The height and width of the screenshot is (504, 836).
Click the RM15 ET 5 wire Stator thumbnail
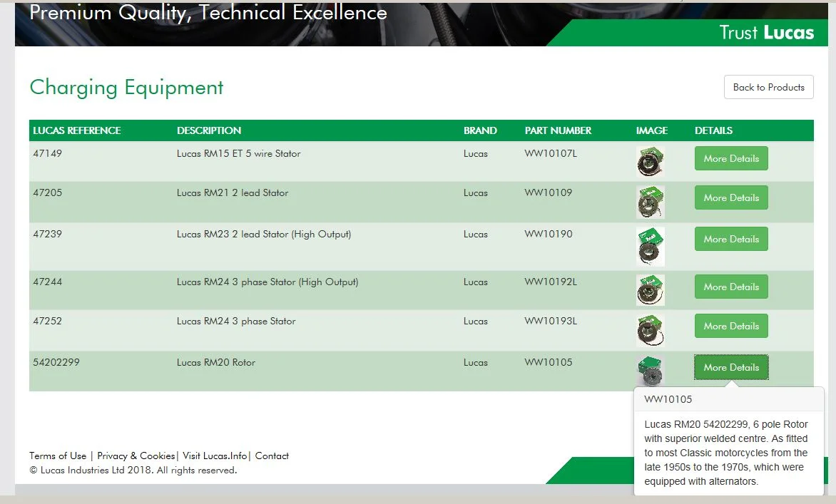[650, 162]
